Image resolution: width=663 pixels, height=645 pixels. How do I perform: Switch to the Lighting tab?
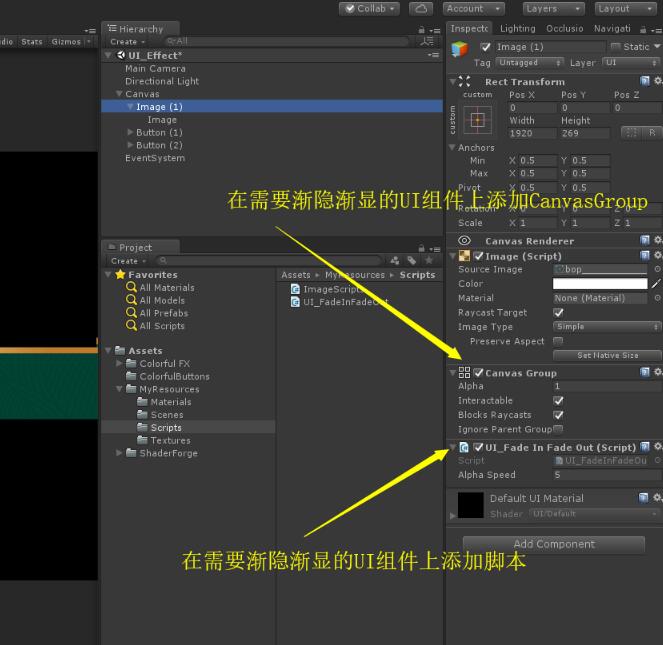click(x=518, y=29)
